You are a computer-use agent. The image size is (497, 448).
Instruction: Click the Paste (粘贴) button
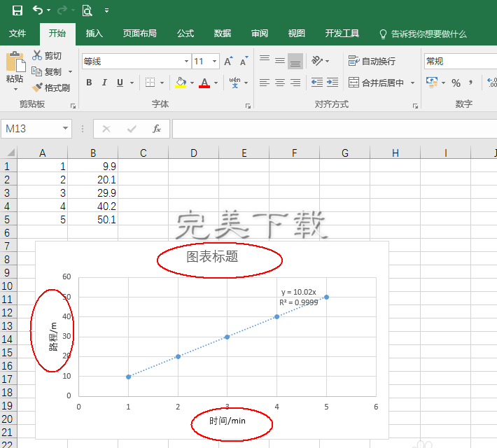[x=15, y=71]
